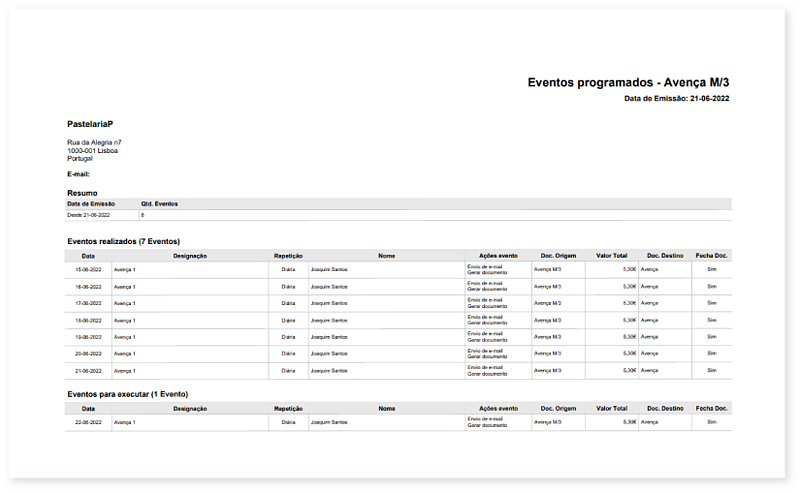Screen dimensions: 800x493
Task: Click 'Ações evento' header in Eventos realizados table
Action: [x=498, y=255]
